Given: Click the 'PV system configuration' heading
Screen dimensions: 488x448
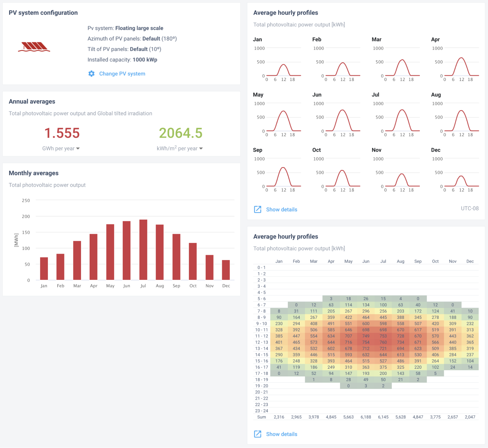Looking at the screenshot, I should 43,13.
